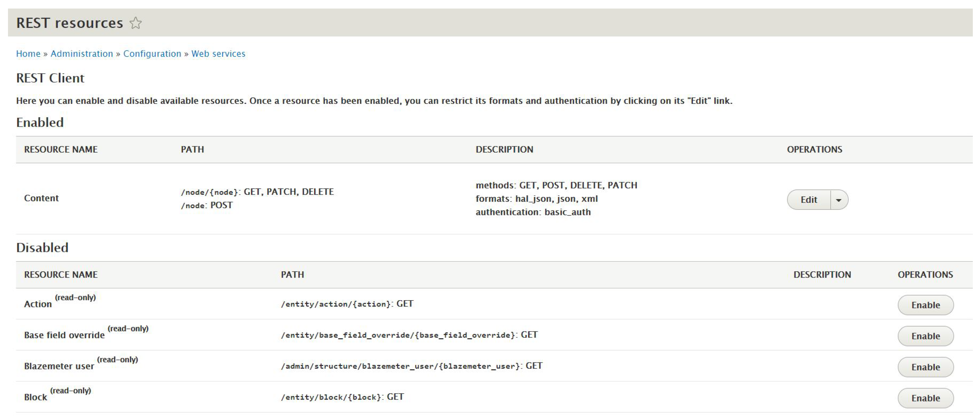Open the Web services breadcrumb link
Screen dimensions: 980x420
coord(218,54)
